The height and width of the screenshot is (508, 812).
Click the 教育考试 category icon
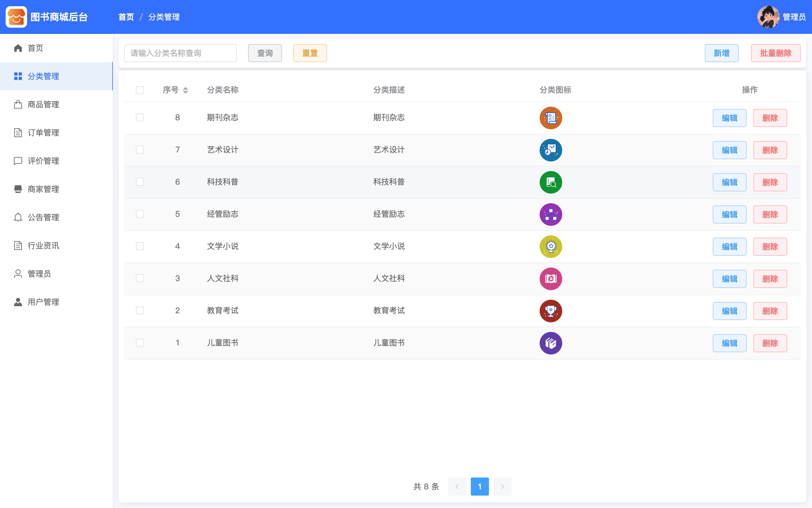click(x=551, y=311)
